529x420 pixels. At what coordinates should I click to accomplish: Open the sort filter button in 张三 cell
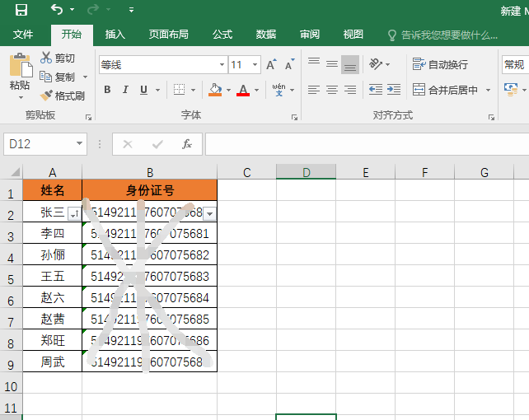(x=74, y=214)
